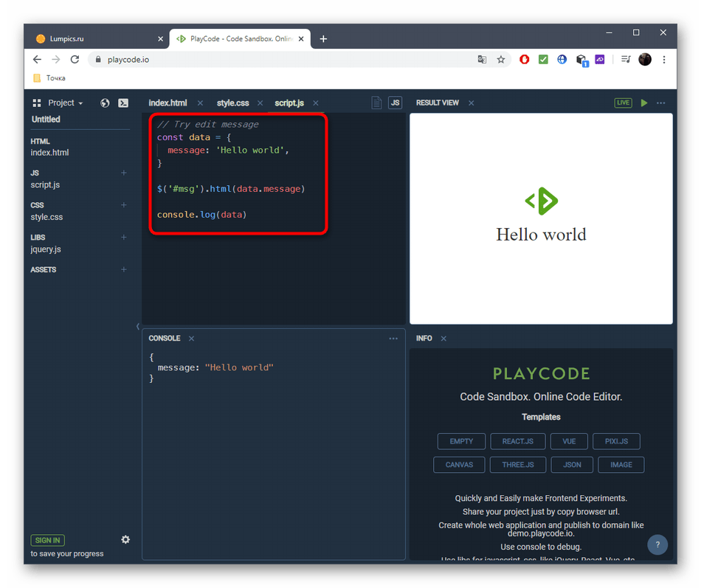The width and height of the screenshot is (701, 588).
Task: Add new JS file with plus icon
Action: point(124,173)
